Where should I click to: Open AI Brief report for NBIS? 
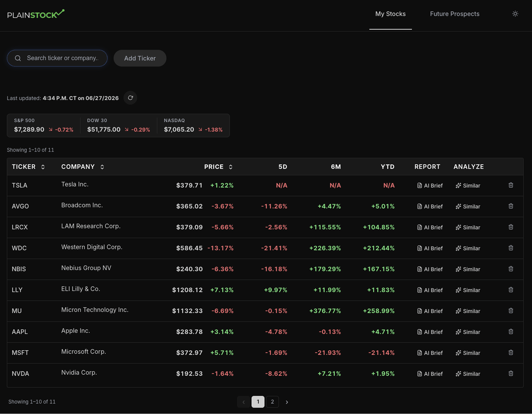click(430, 270)
